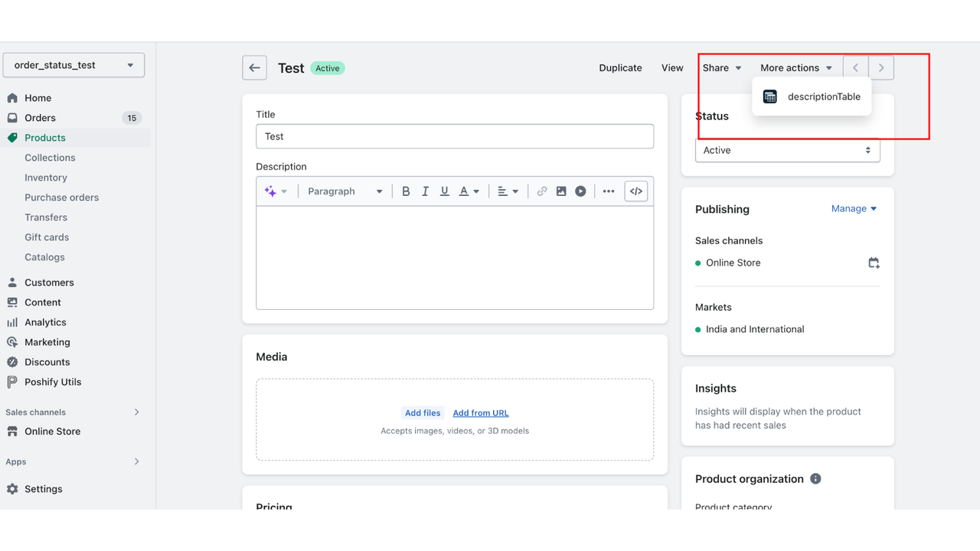Toggle underline formatting in the description editor
The height and width of the screenshot is (551, 980).
444,191
